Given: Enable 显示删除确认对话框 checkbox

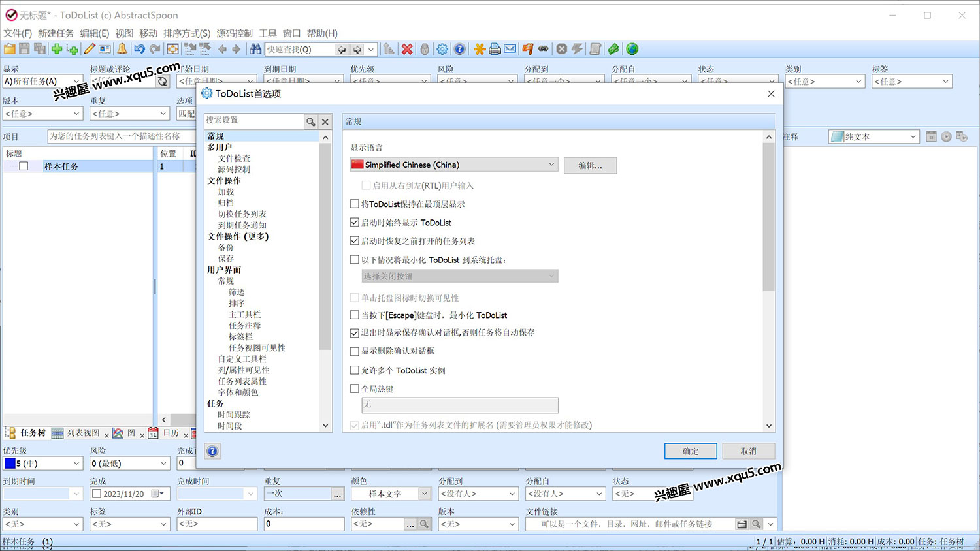Looking at the screenshot, I should [x=355, y=351].
